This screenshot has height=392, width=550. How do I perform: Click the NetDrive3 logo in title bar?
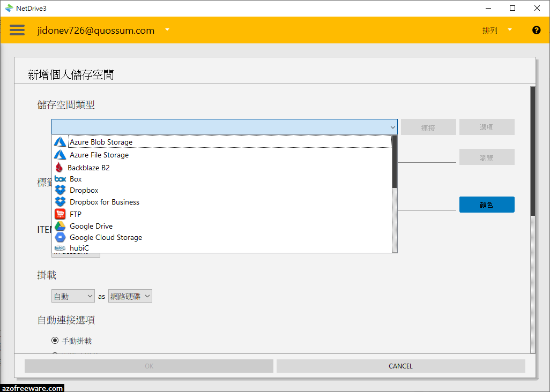(x=9, y=8)
